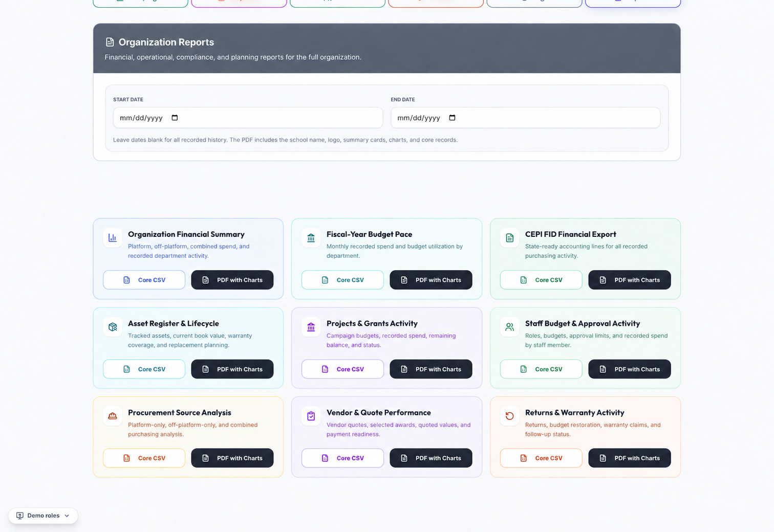The width and height of the screenshot is (774, 532).
Task: Export PDF with Charts for Projects & Grants
Action: pyautogui.click(x=431, y=369)
